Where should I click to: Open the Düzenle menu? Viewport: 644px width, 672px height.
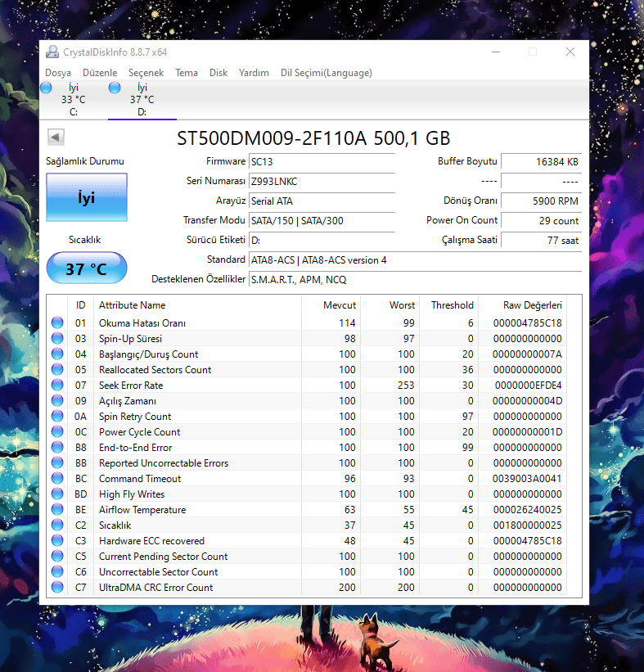coord(100,73)
